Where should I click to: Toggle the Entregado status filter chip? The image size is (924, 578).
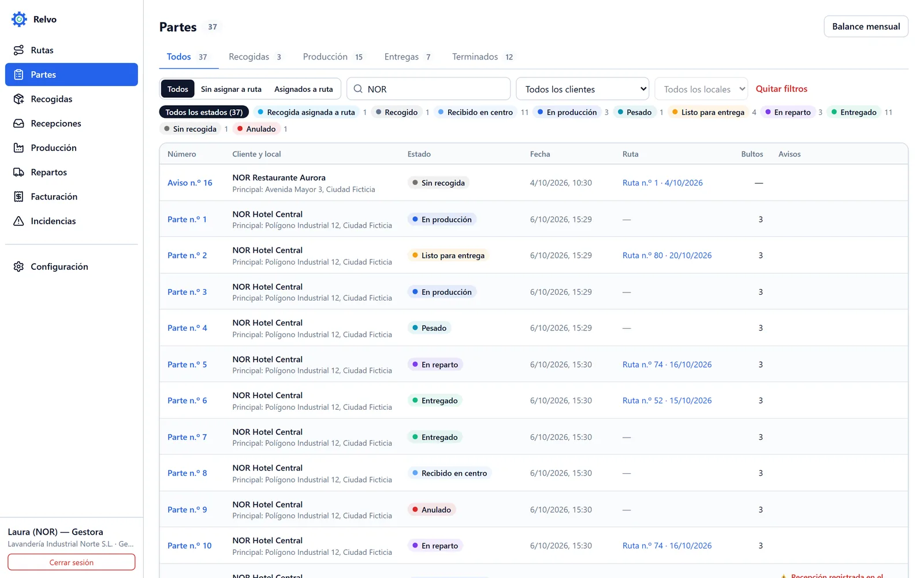pyautogui.click(x=854, y=112)
